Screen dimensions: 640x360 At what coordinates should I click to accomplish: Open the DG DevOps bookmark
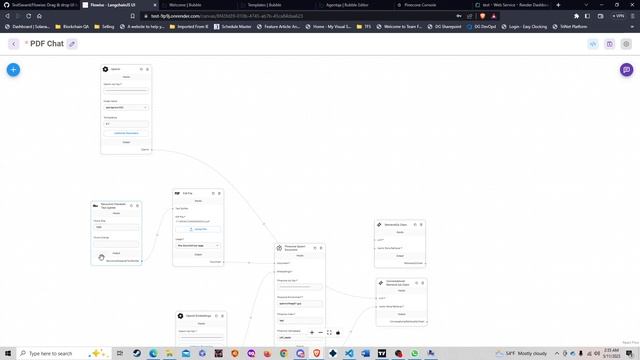click(481, 27)
